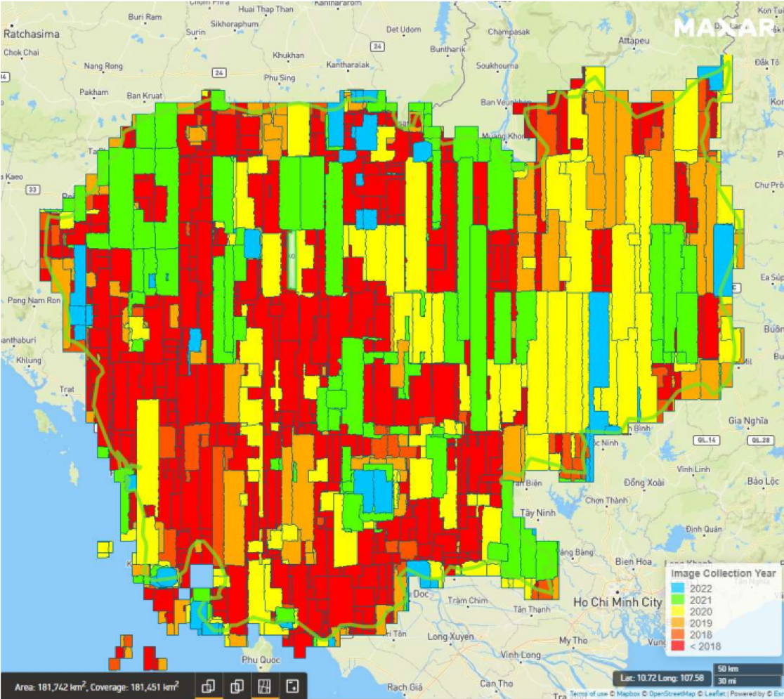Click the 'Area: 181,742 km²' coverage readout
The height and width of the screenshot is (699, 784).
pos(97,686)
